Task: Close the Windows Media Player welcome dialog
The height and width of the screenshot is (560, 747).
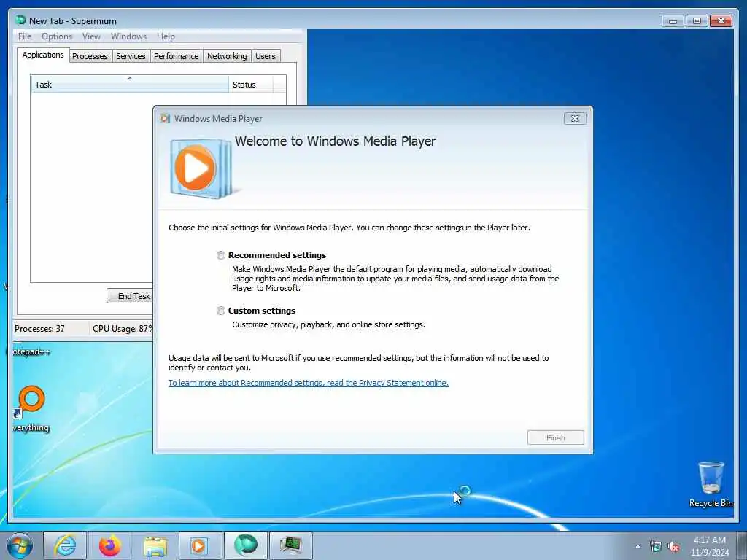Action: coord(575,119)
